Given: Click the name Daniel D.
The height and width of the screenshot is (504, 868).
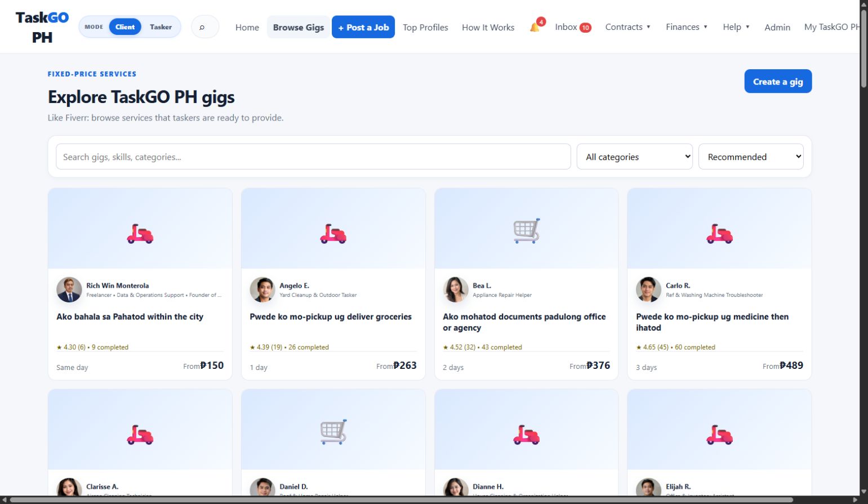Looking at the screenshot, I should [x=293, y=487].
